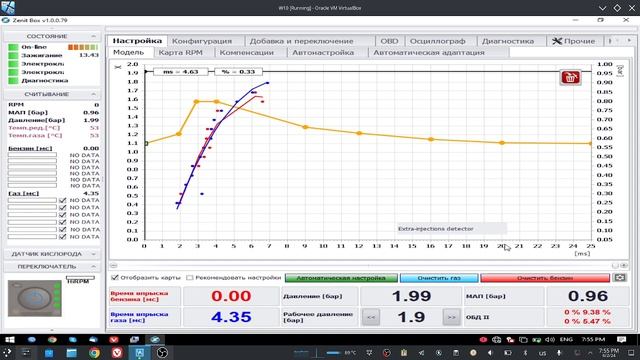Select yellow curve point at 16 ms
Viewport: 640px width, 360px height.
click(430, 139)
